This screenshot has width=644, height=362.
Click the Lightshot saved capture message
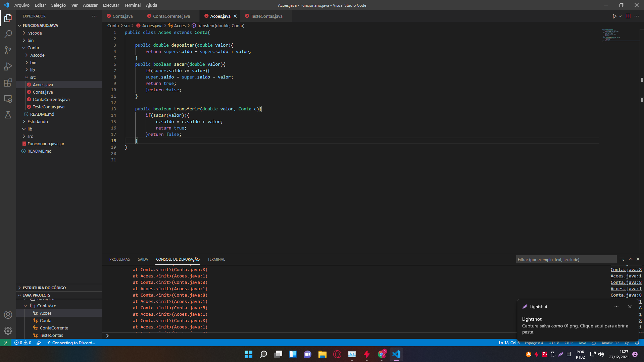(x=575, y=329)
